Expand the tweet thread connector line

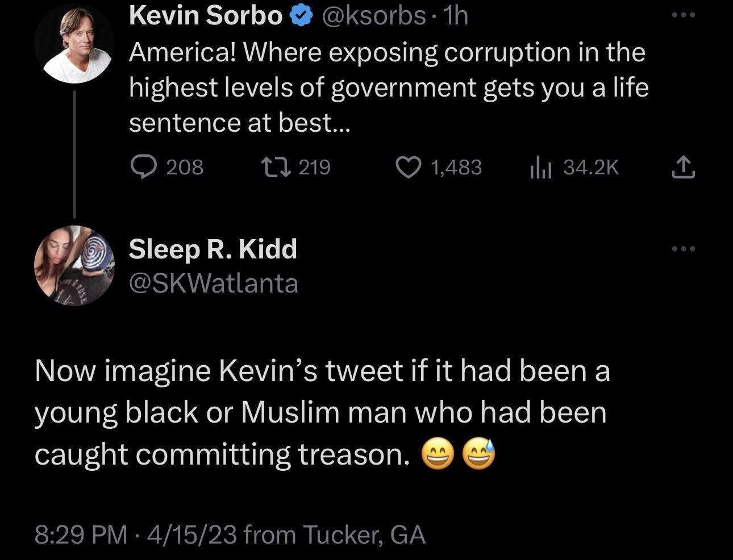click(x=74, y=153)
